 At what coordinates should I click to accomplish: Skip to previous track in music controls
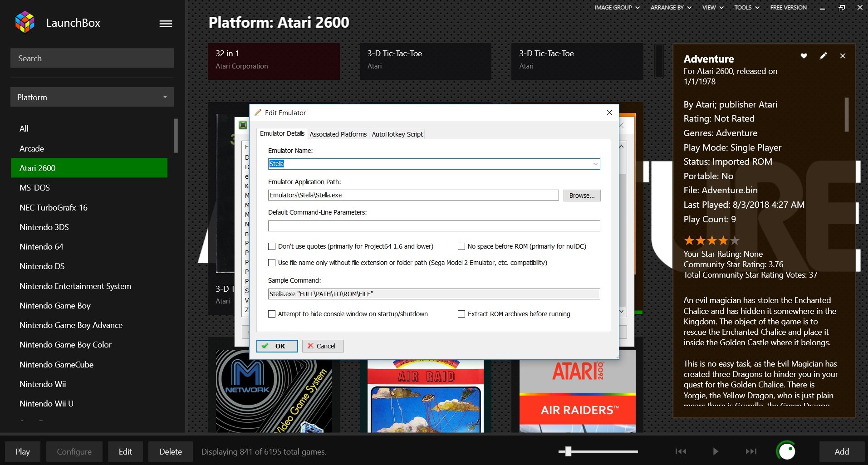[681, 451]
